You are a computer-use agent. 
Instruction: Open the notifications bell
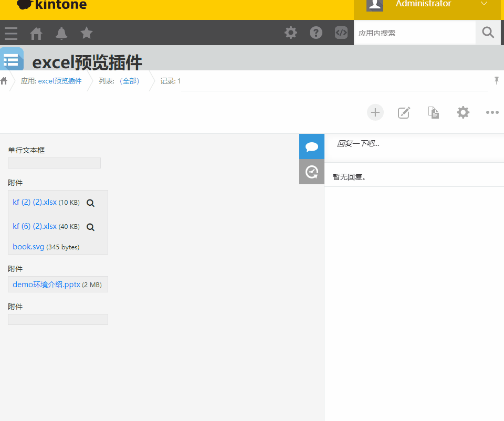61,34
